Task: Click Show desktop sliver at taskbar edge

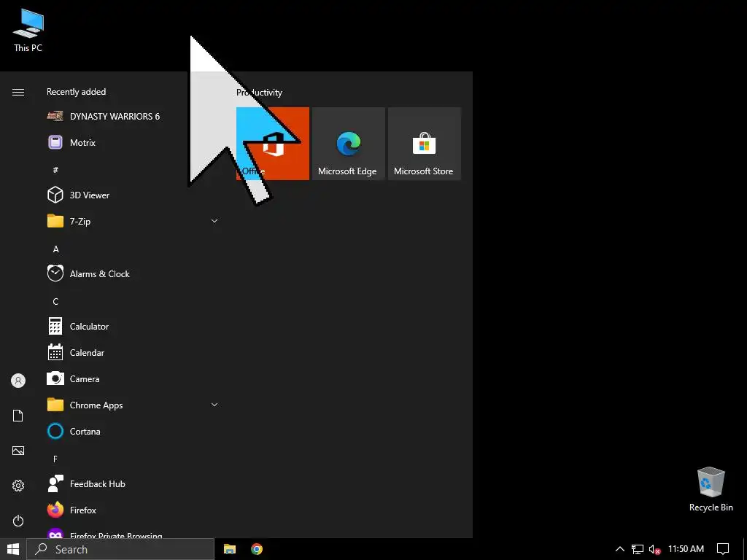Action: pyautogui.click(x=745, y=549)
